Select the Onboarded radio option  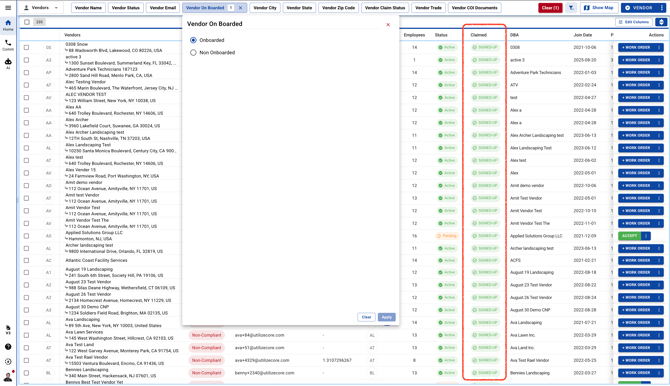click(x=193, y=40)
